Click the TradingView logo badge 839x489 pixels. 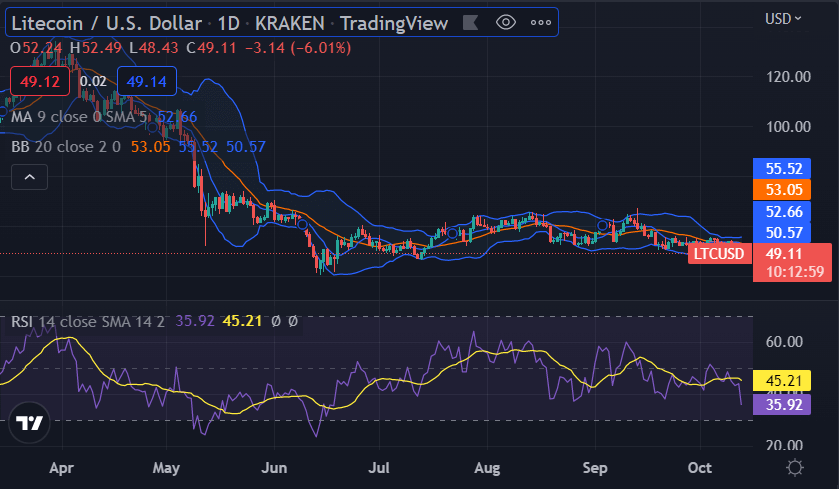coord(29,423)
